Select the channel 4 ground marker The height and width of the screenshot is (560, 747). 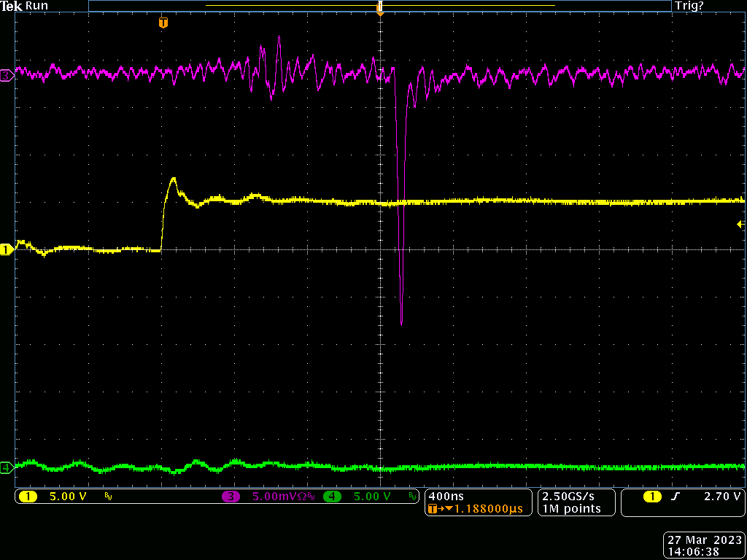pos(7,467)
